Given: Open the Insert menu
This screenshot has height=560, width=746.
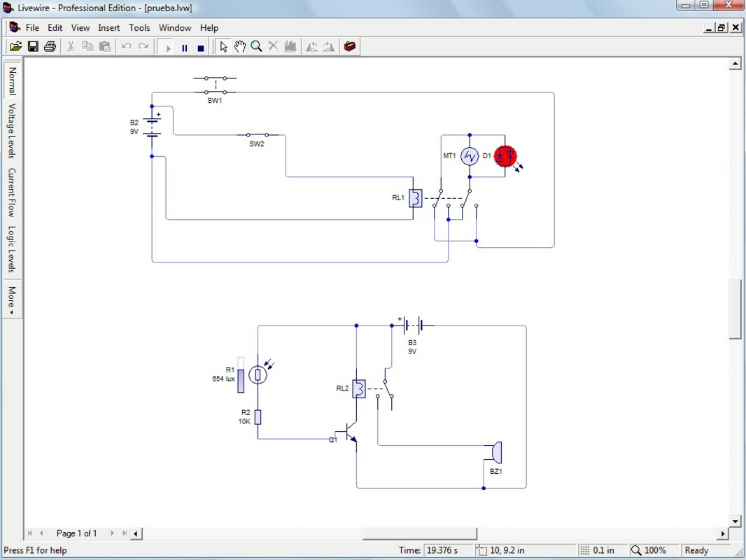Looking at the screenshot, I should pos(109,27).
